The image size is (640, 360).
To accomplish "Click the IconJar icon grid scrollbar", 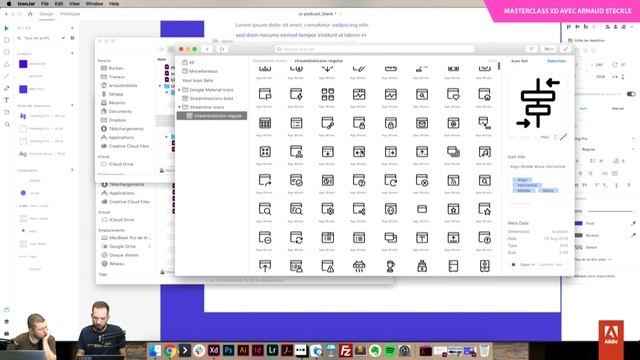I will click(498, 66).
